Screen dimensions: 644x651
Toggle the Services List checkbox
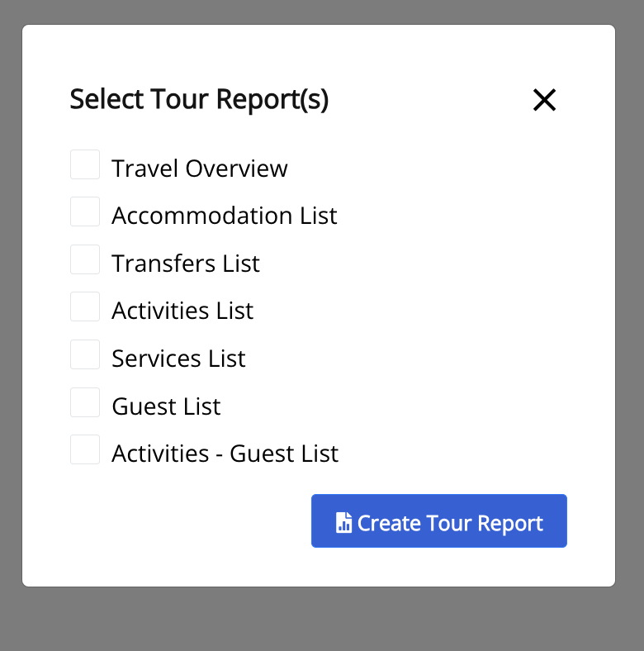point(85,354)
